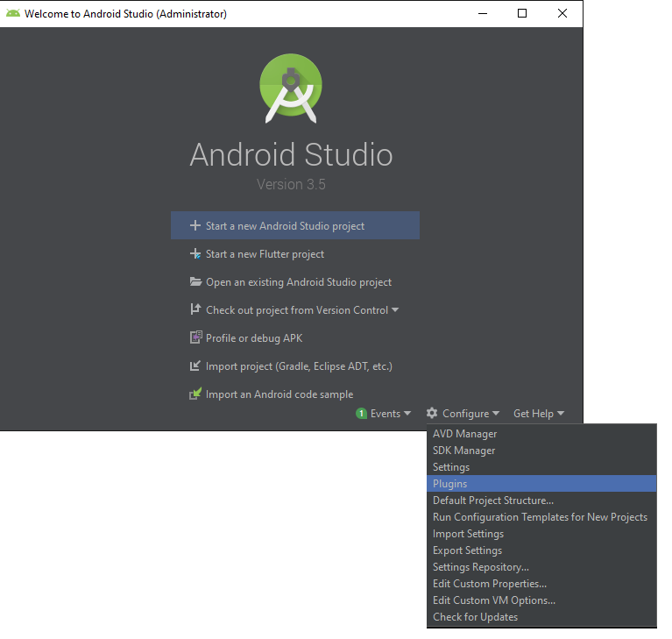Select Check for Updates menu item
This screenshot has height=639, width=672.
point(475,617)
